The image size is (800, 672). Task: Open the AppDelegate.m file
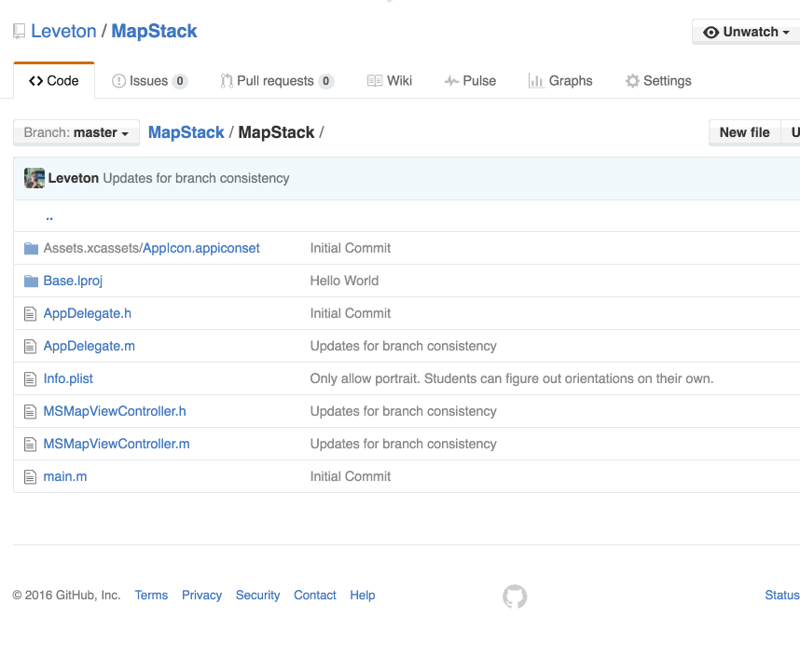[90, 346]
